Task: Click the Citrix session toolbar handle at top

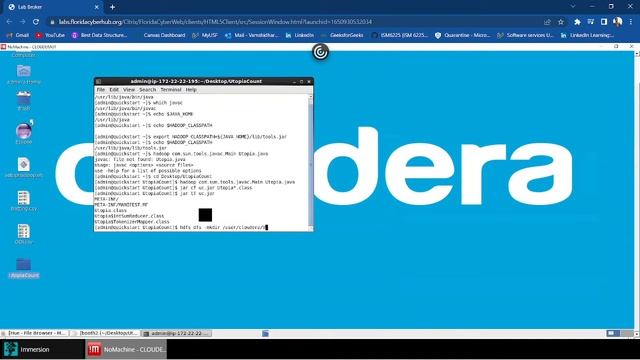Action: point(320,52)
